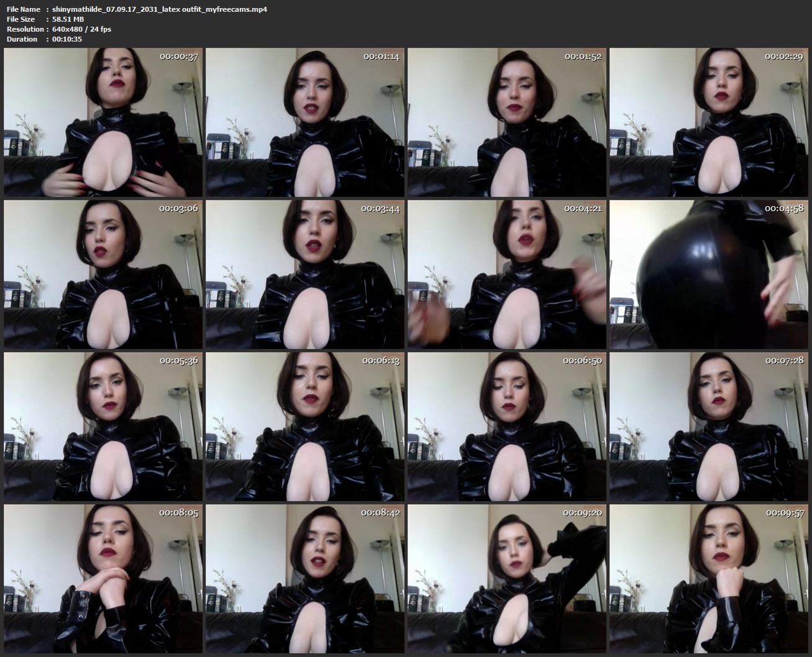812x657 pixels.
Task: Click the File Size label
Action: pyautogui.click(x=21, y=19)
